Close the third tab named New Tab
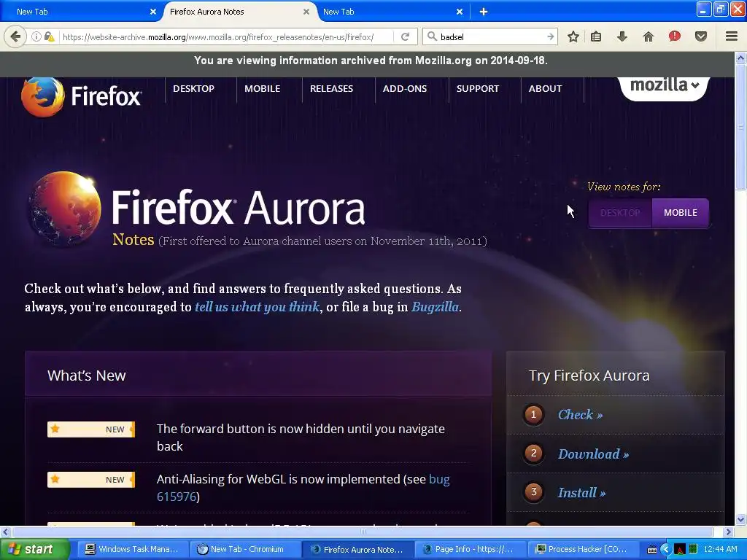The width and height of the screenshot is (747, 560). click(x=460, y=12)
